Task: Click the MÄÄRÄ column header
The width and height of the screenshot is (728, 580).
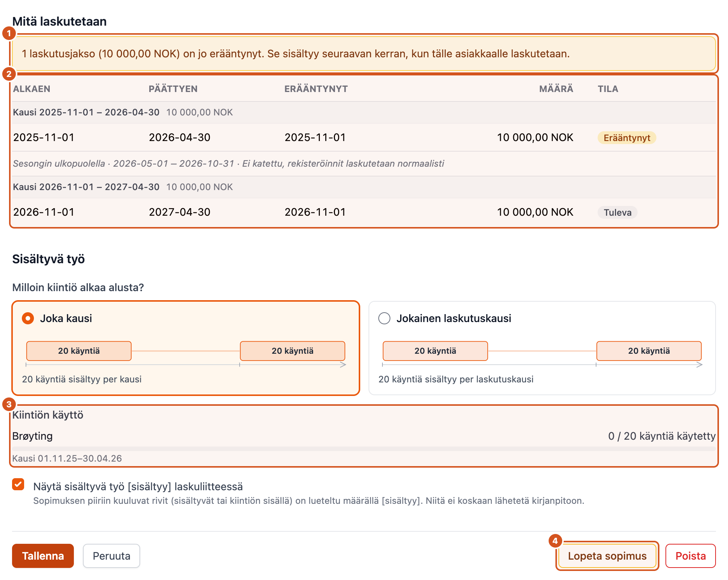Action: click(x=556, y=89)
